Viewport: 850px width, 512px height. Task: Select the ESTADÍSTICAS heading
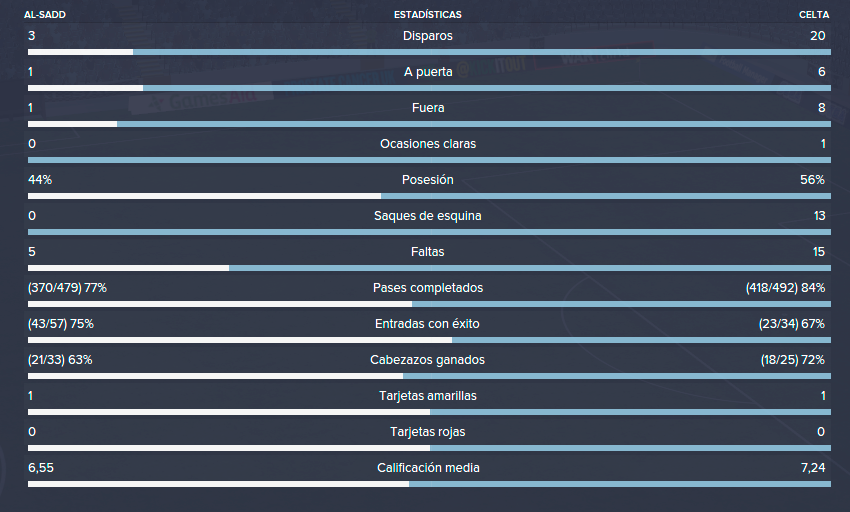[428, 15]
